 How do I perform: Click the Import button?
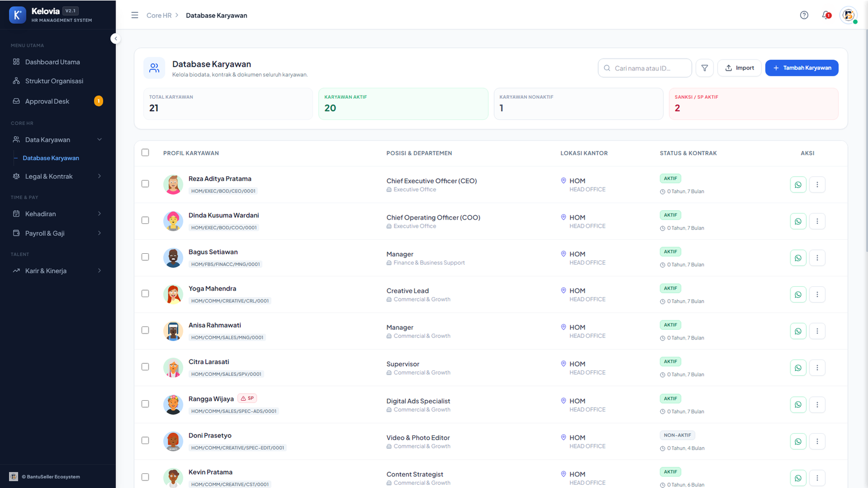pos(739,68)
